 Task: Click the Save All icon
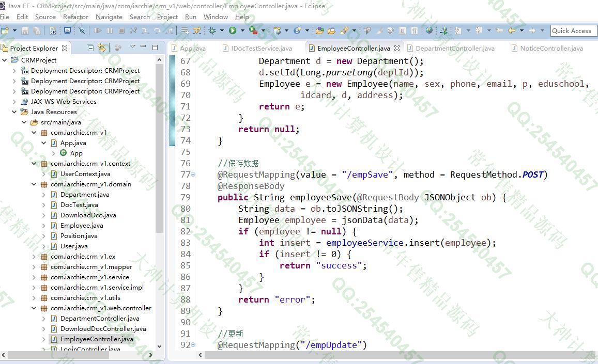click(37, 30)
